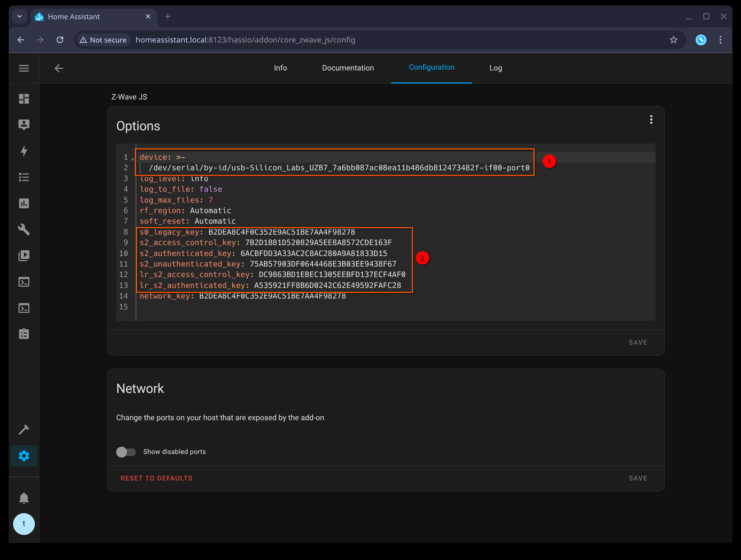
Task: Click the browser extension icon
Action: click(x=701, y=40)
